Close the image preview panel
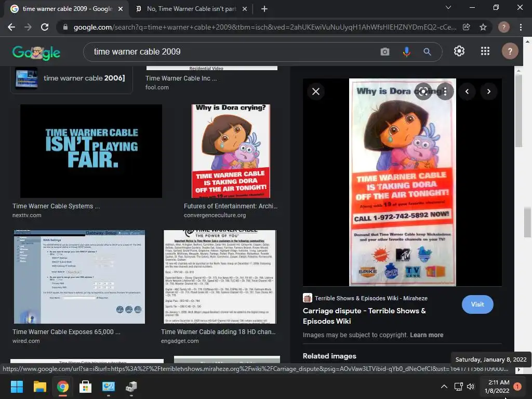 click(x=316, y=91)
